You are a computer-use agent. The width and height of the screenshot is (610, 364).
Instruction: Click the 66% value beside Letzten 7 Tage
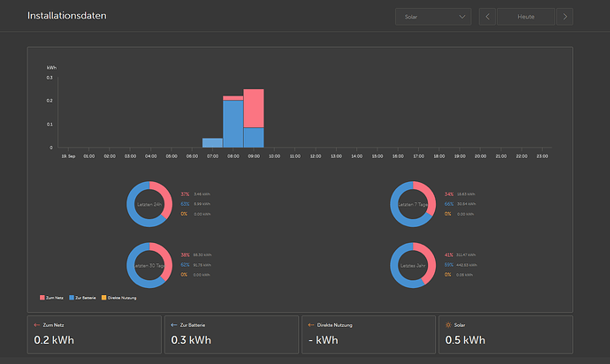(449, 204)
